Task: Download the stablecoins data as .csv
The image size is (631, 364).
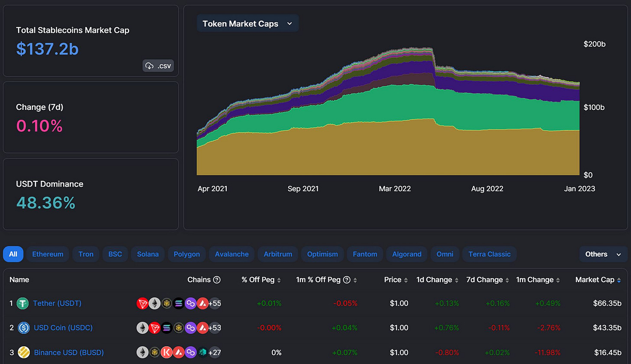Action: point(158,66)
